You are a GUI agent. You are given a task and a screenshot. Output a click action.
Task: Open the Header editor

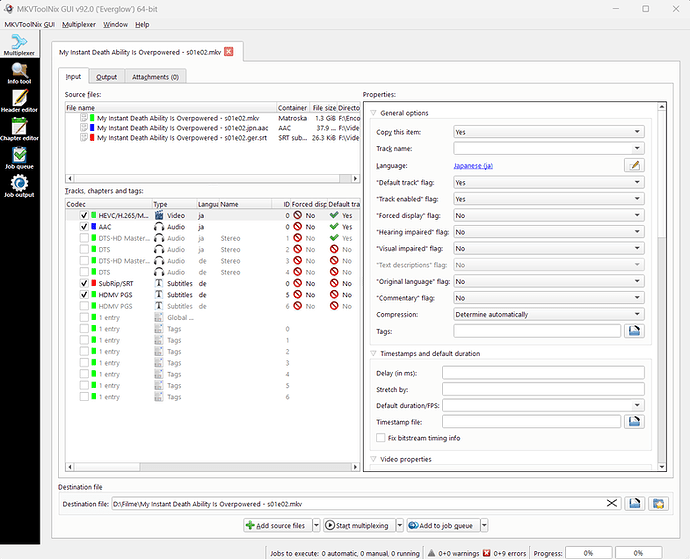coord(19,101)
